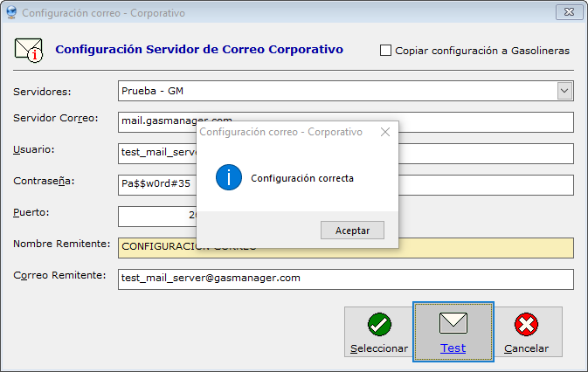
Task: Select the Puerto number field
Action: click(157, 216)
